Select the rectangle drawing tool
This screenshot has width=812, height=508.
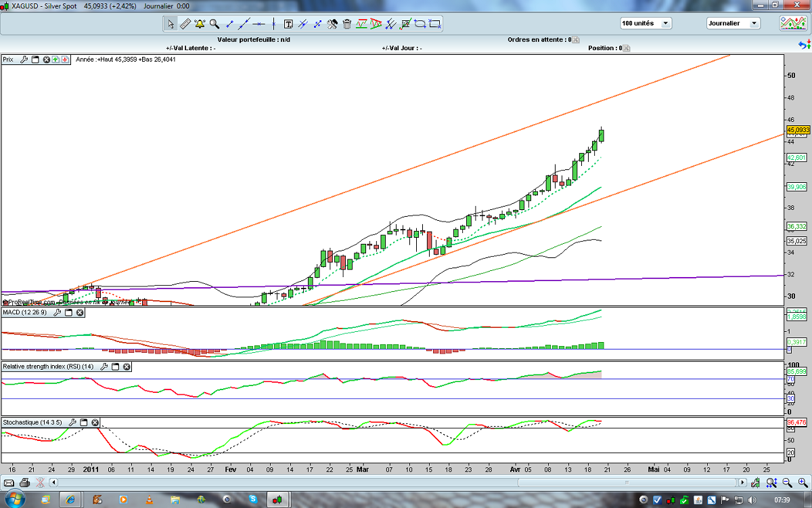click(434, 24)
